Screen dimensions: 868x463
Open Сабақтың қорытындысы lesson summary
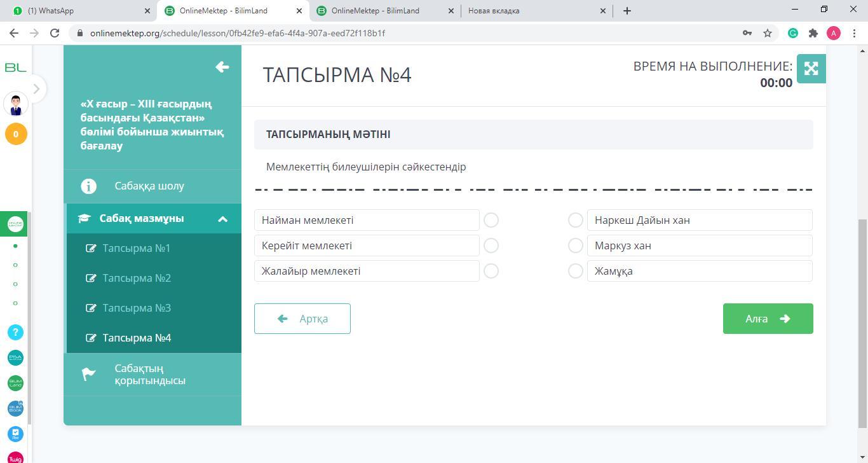(x=153, y=375)
